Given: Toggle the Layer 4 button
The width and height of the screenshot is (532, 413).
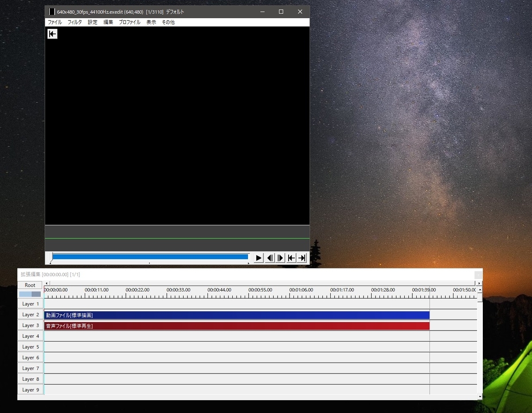Looking at the screenshot, I should 31,336.
